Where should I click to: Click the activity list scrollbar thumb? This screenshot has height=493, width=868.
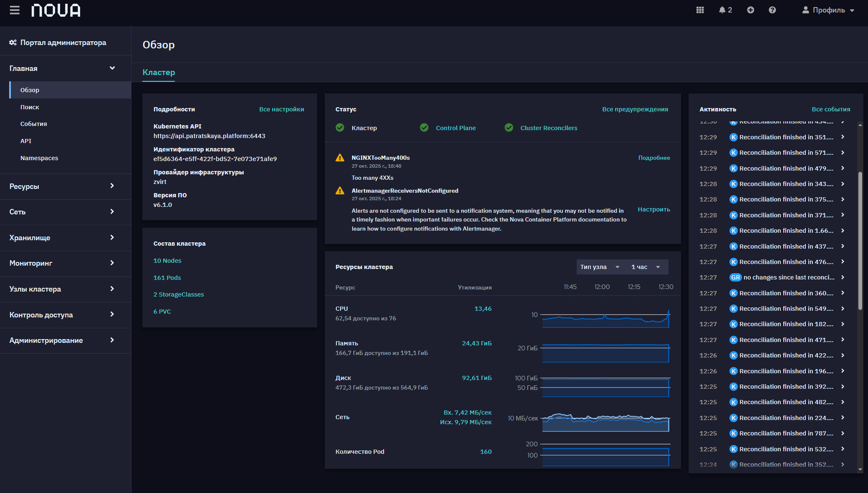click(860, 241)
